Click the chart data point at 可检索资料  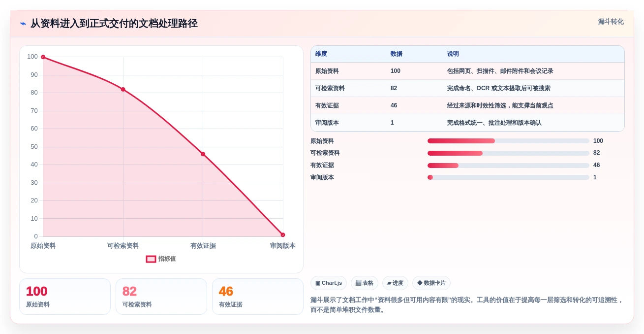pos(123,89)
